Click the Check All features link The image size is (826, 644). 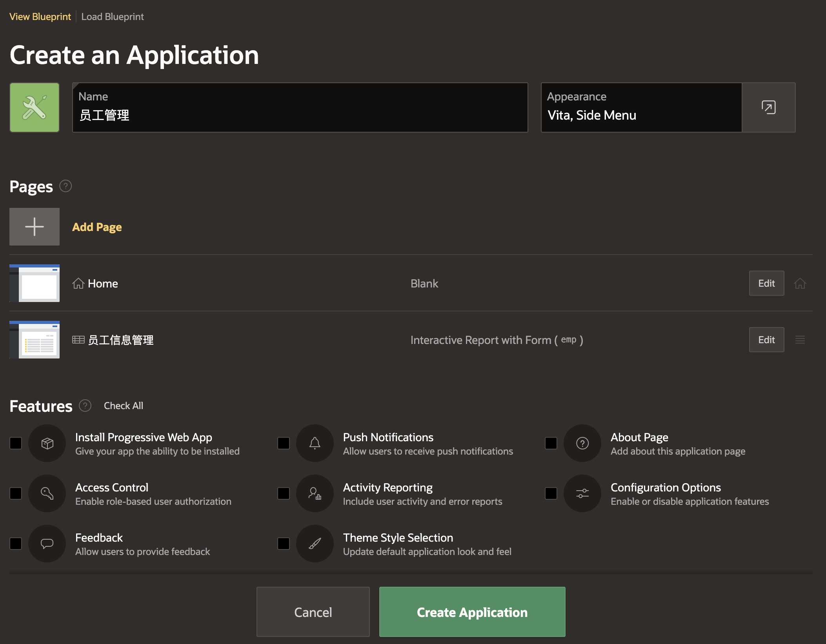123,406
